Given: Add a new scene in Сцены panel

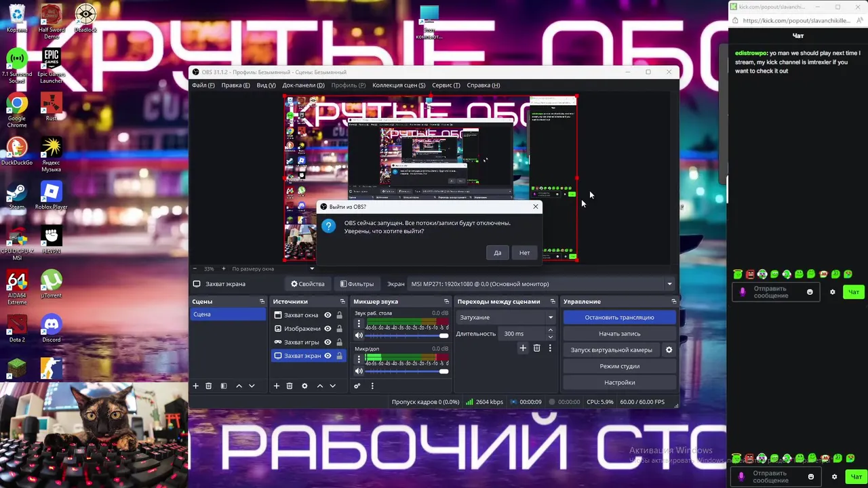Looking at the screenshot, I should (x=195, y=386).
